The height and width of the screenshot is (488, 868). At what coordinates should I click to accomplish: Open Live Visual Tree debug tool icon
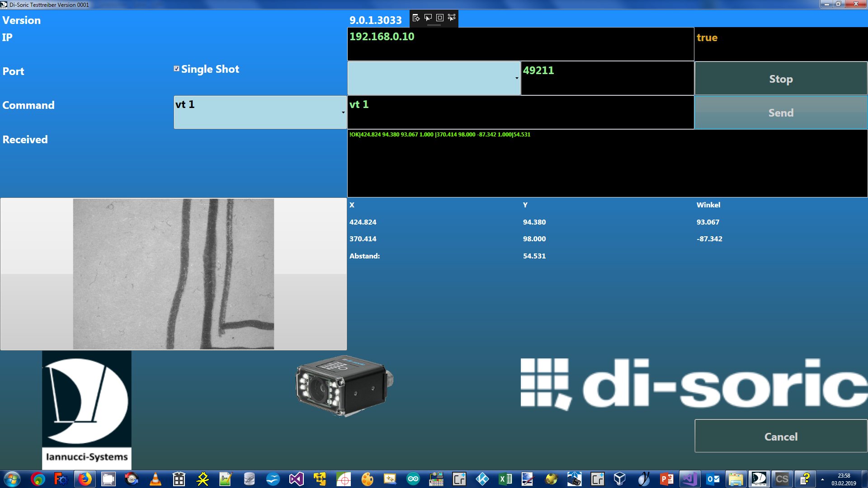click(x=416, y=18)
